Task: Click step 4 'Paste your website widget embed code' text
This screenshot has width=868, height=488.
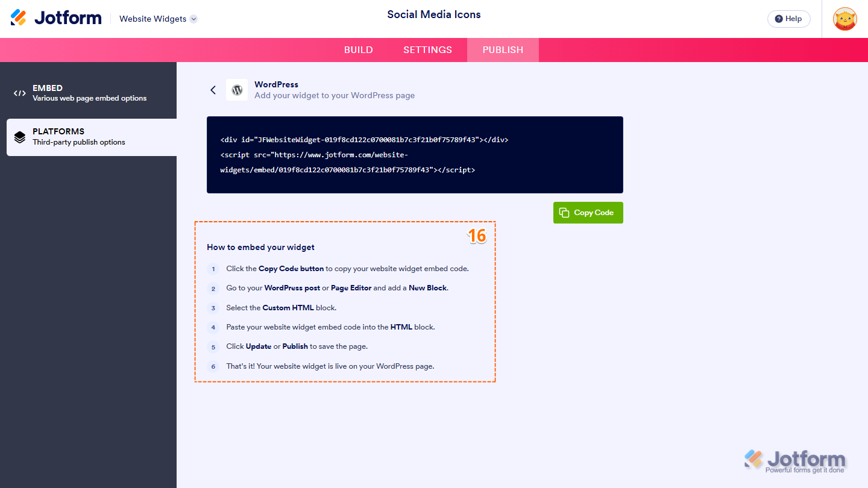Action: coord(330,327)
